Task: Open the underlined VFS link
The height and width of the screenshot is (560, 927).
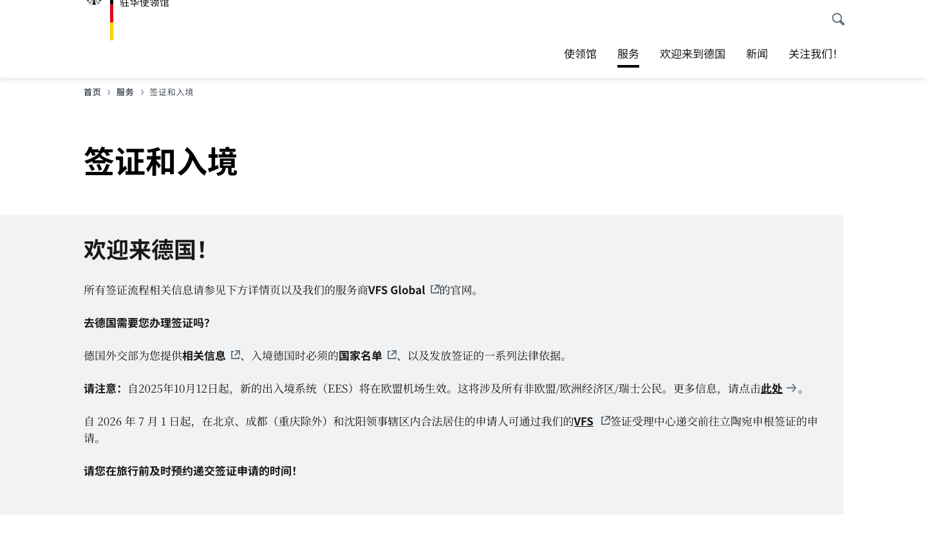Action: pos(583,421)
